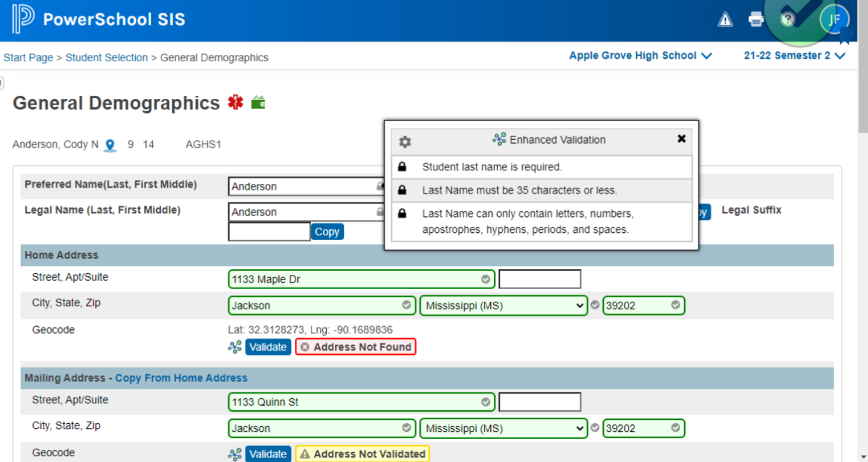Image resolution: width=868 pixels, height=462 pixels.
Task: Click 'Last Name must be 35 characters or less.' text
Action: coord(520,190)
